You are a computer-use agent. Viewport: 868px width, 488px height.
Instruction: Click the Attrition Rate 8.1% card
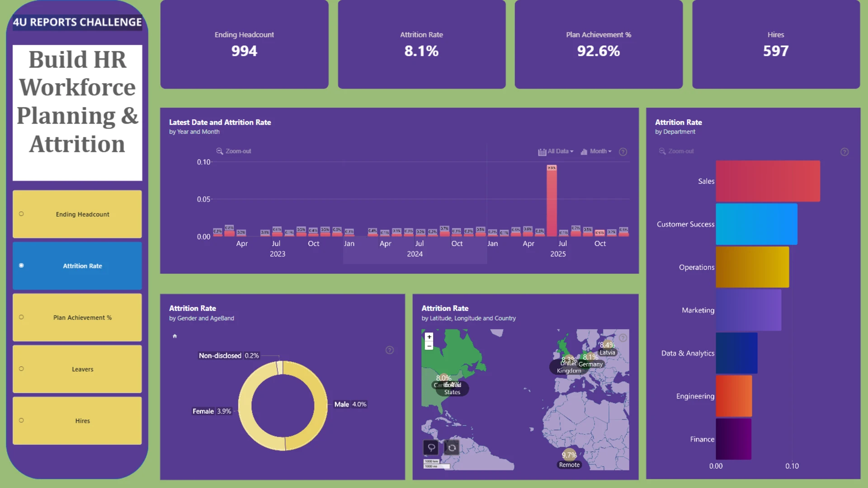click(421, 44)
